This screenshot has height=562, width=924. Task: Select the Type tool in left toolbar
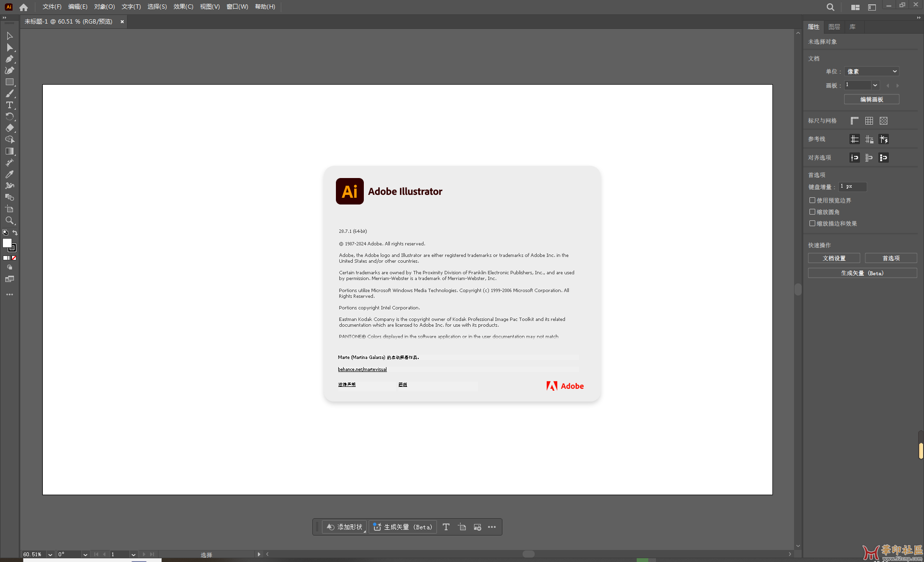tap(9, 105)
